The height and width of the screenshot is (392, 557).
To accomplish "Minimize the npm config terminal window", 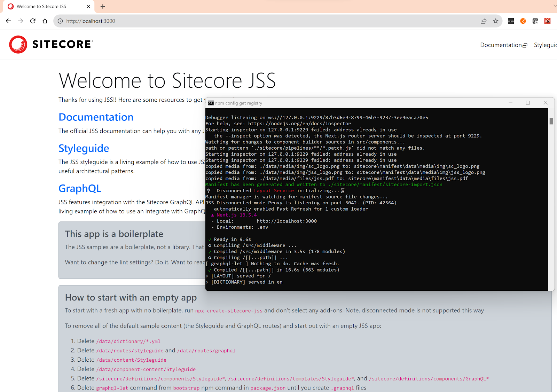I will tap(510, 103).
